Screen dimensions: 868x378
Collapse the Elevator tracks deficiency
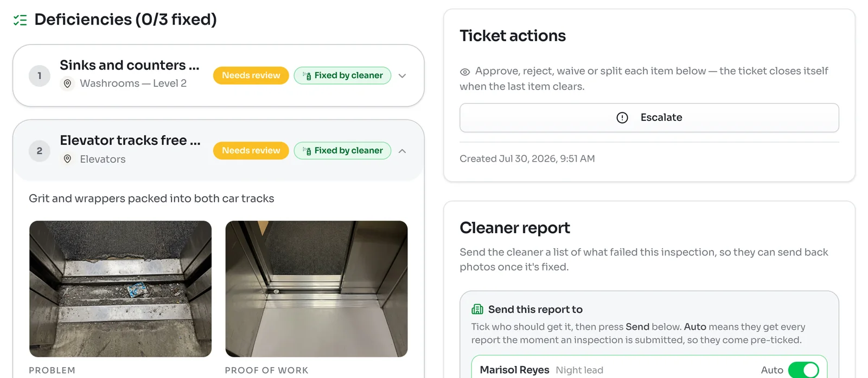point(402,151)
